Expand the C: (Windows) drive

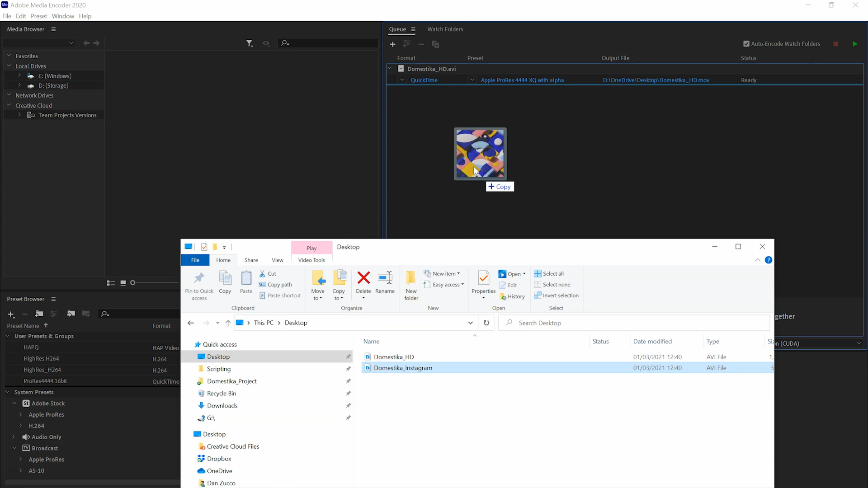pyautogui.click(x=19, y=76)
